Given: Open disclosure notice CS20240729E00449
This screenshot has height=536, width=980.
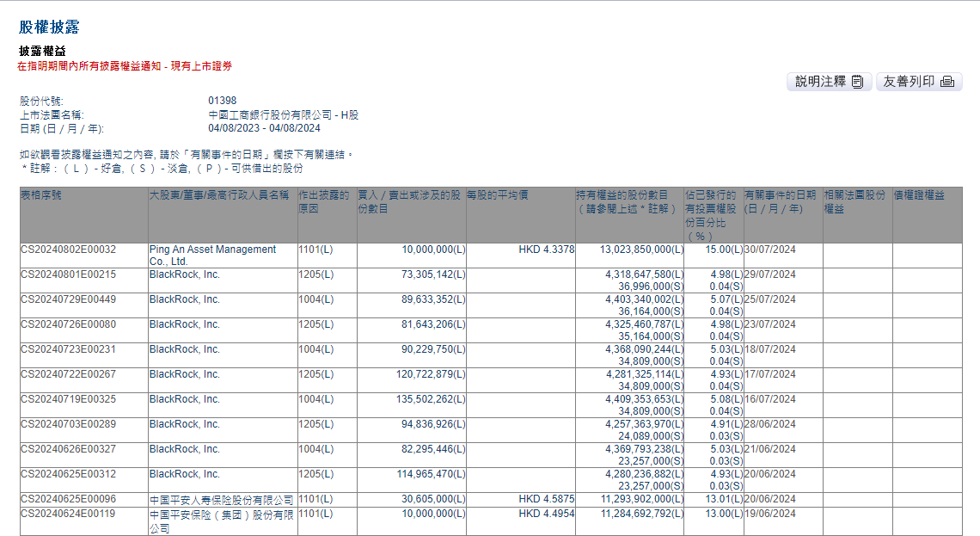Looking at the screenshot, I should 68,299.
